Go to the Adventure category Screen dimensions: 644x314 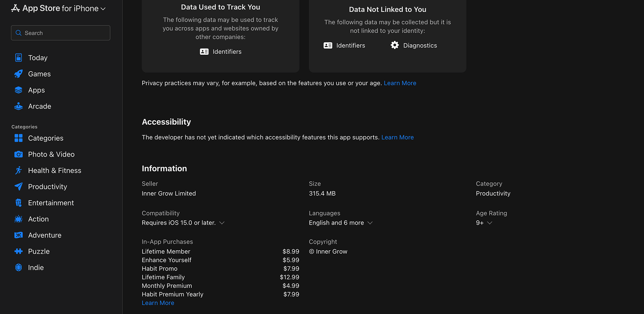[45, 235]
